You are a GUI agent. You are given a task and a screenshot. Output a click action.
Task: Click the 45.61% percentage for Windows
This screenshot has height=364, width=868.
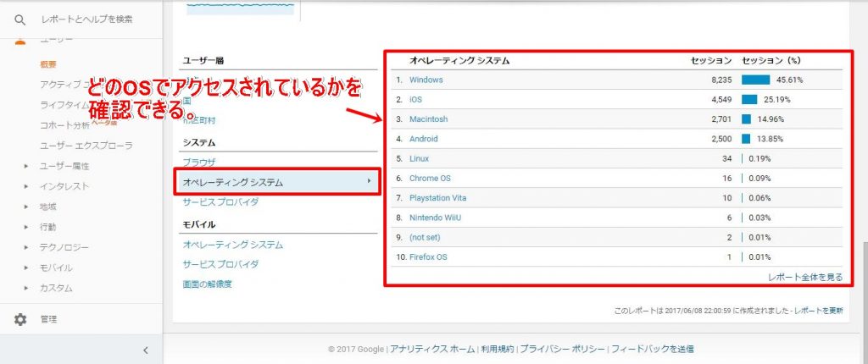click(789, 80)
